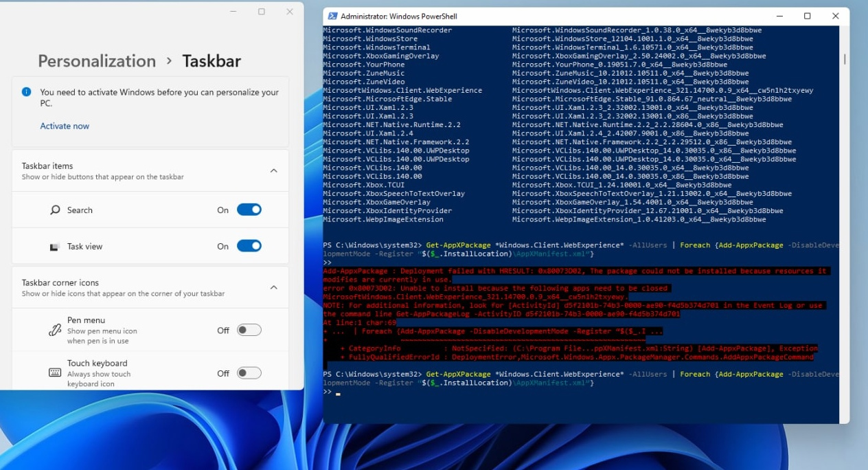Screen dimensions: 868x470
Task: Select Microsoft.WindowsSoundRecorder name in output
Action: click(x=387, y=30)
